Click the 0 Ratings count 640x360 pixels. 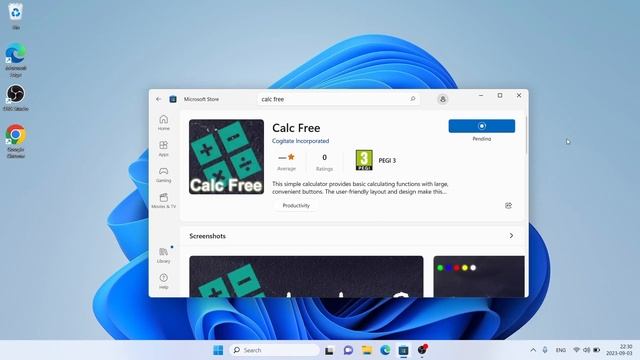coord(324,162)
